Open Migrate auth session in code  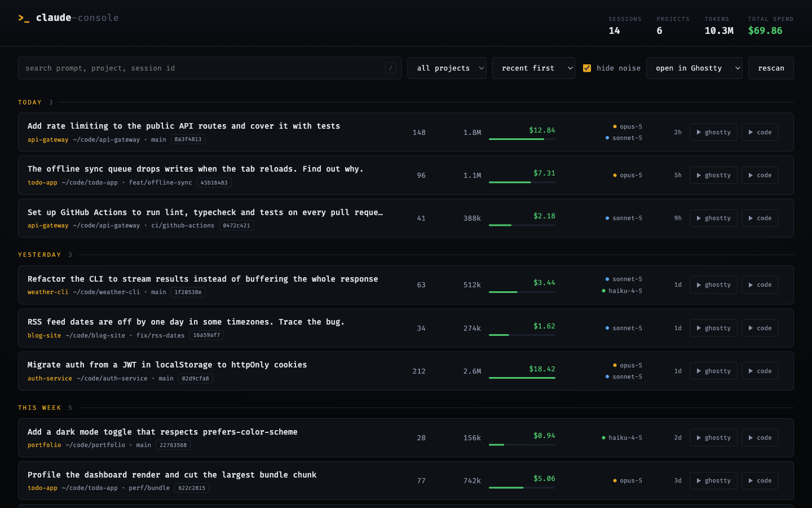click(x=760, y=371)
